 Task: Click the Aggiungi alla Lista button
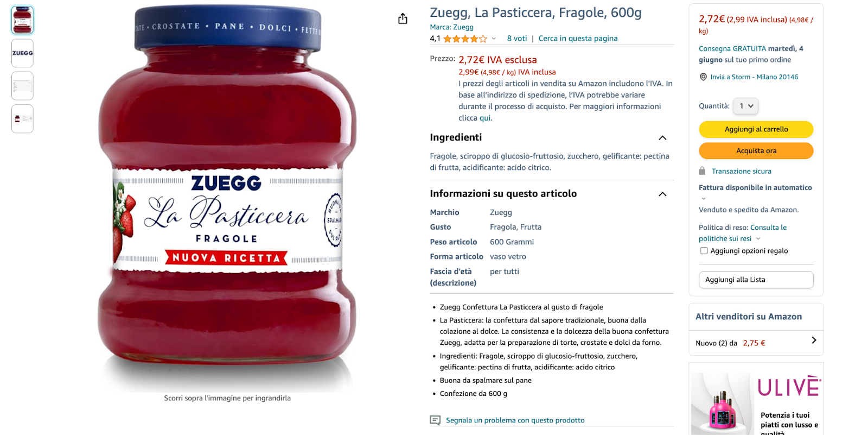pos(756,280)
